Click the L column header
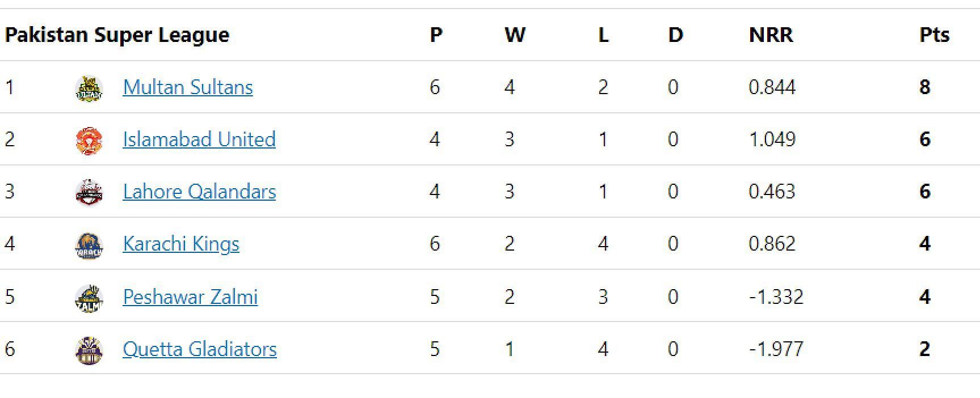This screenshot has height=398, width=980. [x=603, y=35]
